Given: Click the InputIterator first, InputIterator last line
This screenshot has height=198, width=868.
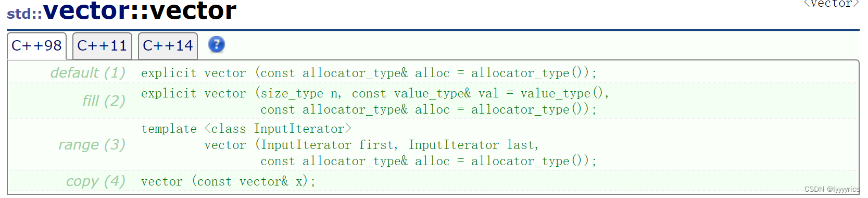Looking at the screenshot, I should point(371,145).
